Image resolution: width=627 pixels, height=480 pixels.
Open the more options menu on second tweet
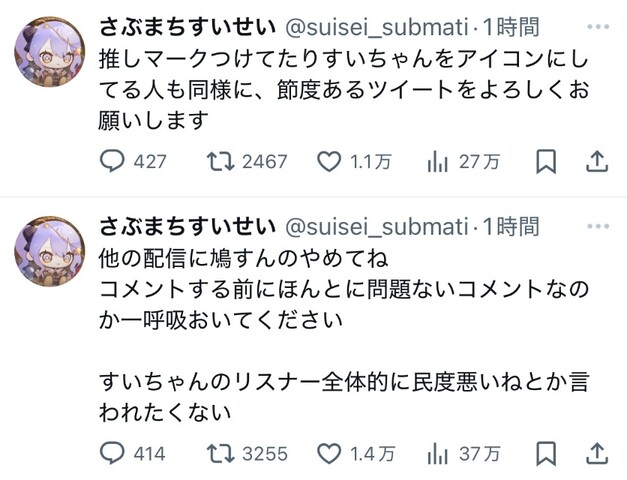pyautogui.click(x=598, y=226)
